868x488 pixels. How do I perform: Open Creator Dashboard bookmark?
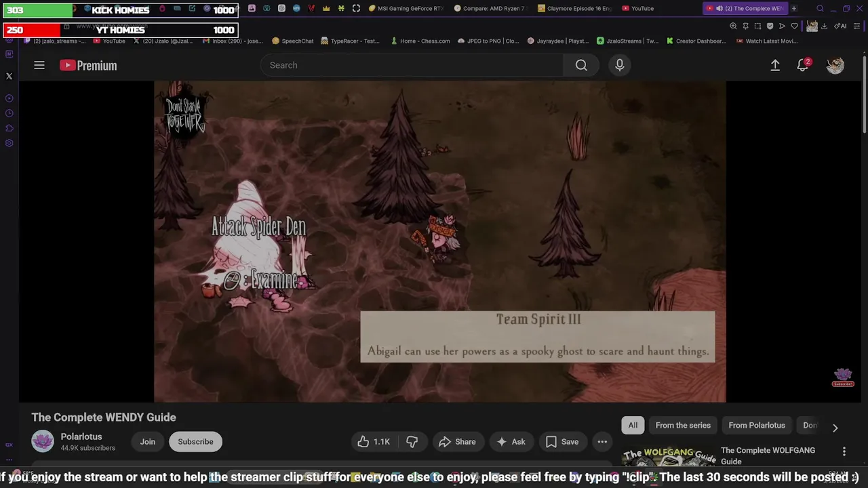point(696,41)
